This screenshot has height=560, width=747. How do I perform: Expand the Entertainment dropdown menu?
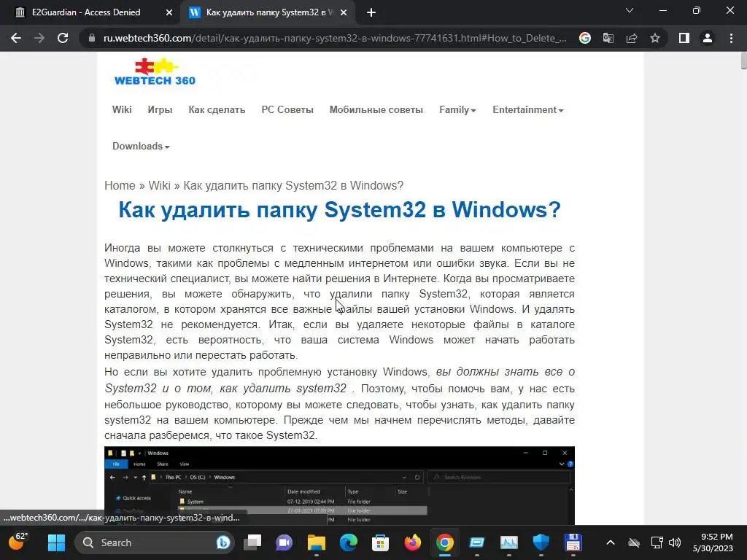coord(528,109)
